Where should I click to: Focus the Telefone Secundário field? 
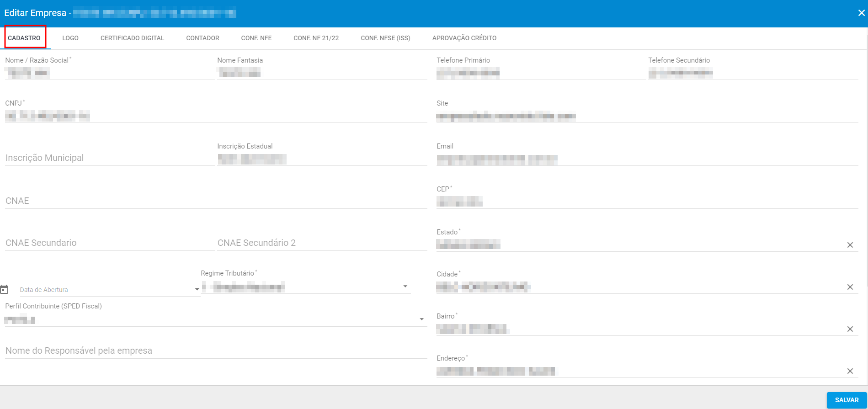[753, 73]
